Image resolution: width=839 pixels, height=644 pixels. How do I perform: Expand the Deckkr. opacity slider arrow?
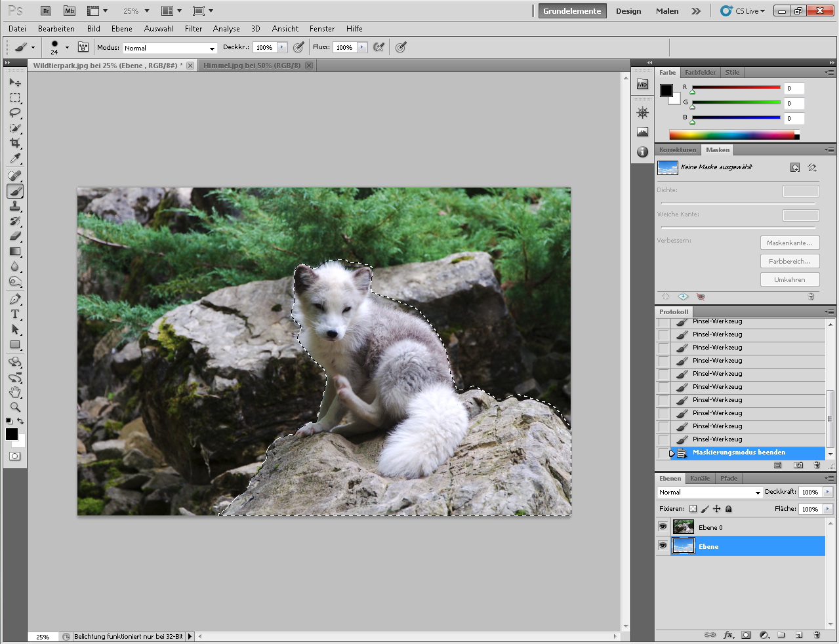point(282,47)
